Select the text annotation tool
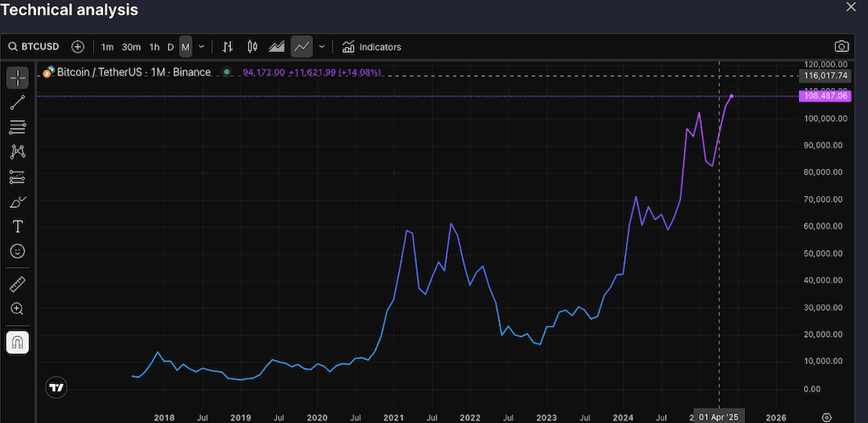The height and width of the screenshot is (423, 868). [x=18, y=227]
